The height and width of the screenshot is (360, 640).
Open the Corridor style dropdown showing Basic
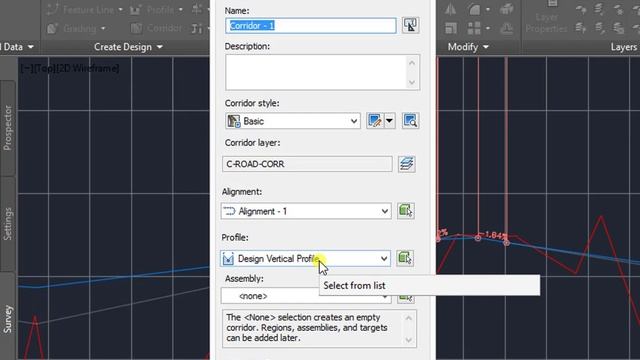pyautogui.click(x=293, y=121)
